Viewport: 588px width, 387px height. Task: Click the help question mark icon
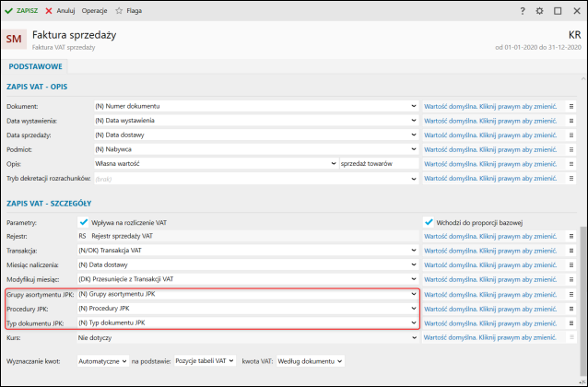tap(523, 10)
